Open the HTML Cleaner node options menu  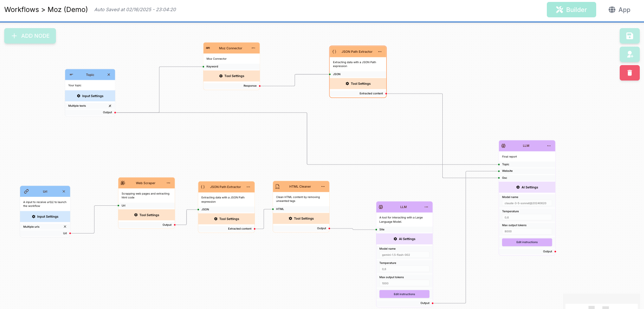point(323,186)
